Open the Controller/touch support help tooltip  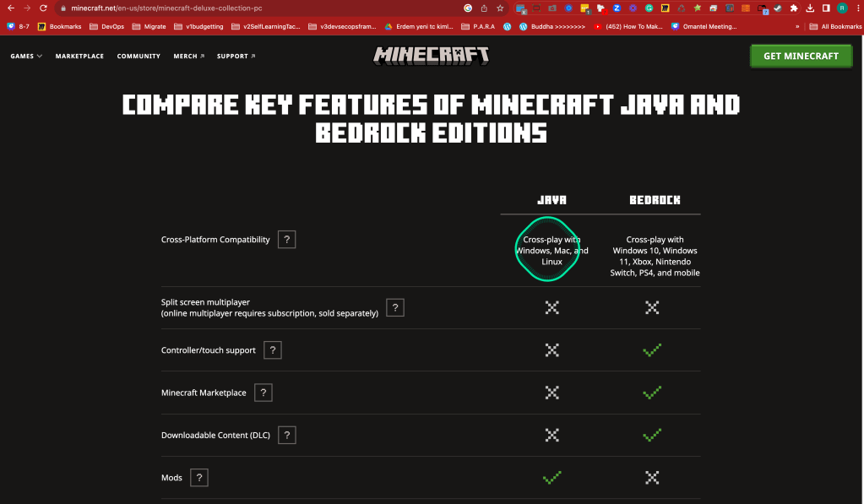pos(272,350)
